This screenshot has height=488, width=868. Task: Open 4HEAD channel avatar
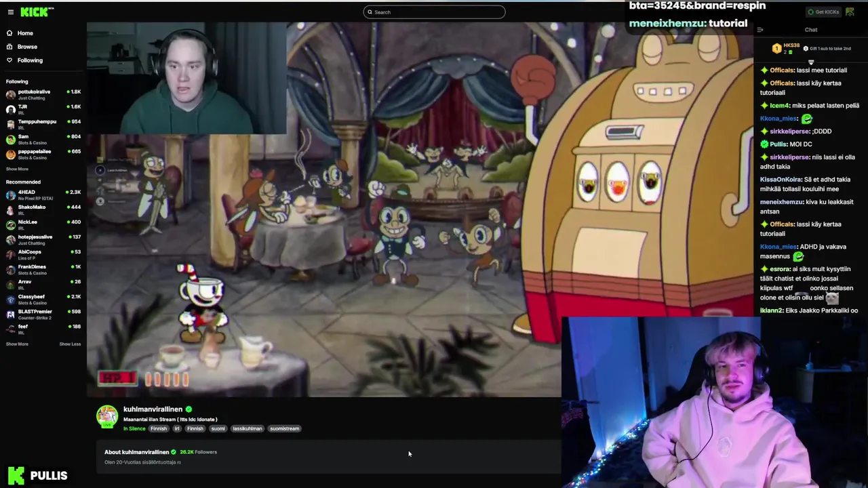click(x=11, y=195)
